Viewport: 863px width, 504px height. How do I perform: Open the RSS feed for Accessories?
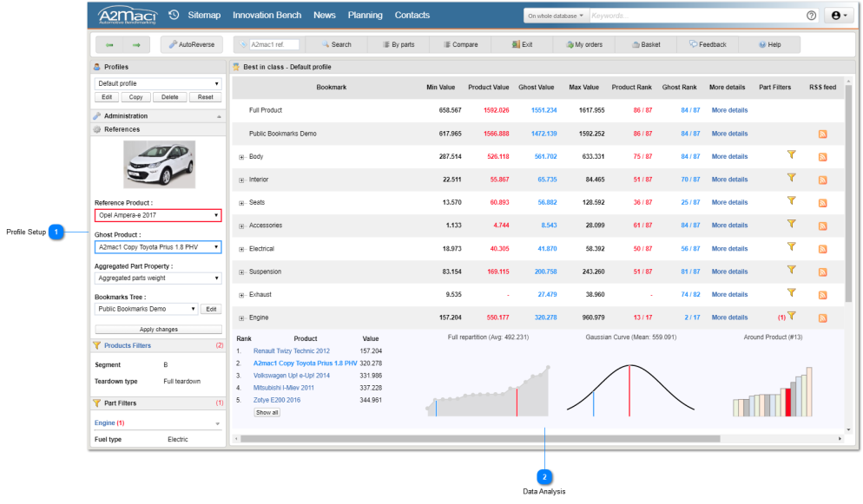click(x=823, y=226)
